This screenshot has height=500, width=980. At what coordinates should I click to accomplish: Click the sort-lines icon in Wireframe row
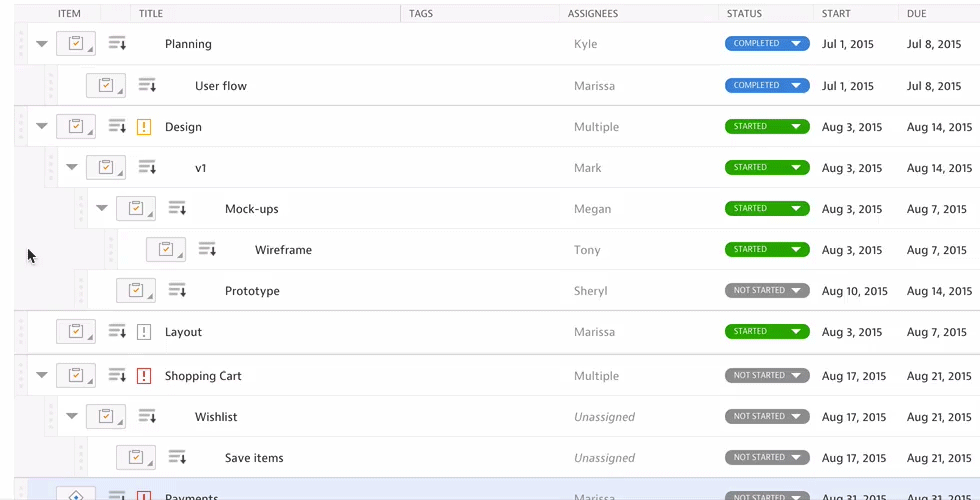pos(208,249)
